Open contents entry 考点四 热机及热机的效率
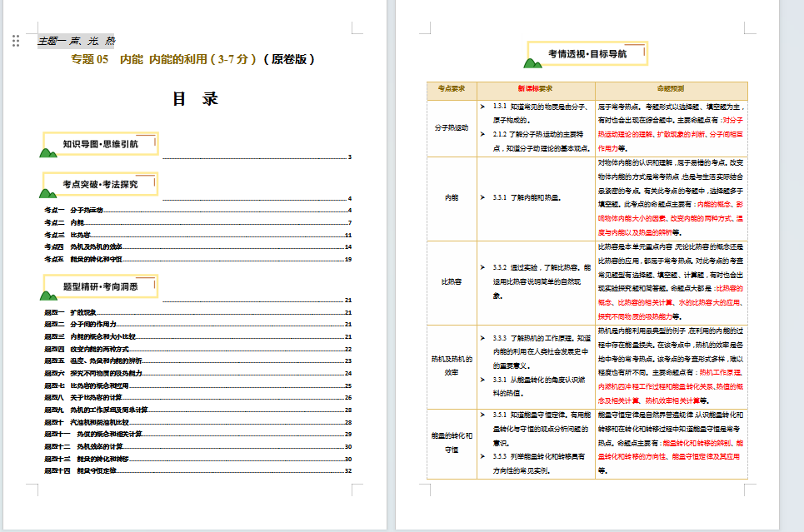804x532 pixels. click(198, 247)
